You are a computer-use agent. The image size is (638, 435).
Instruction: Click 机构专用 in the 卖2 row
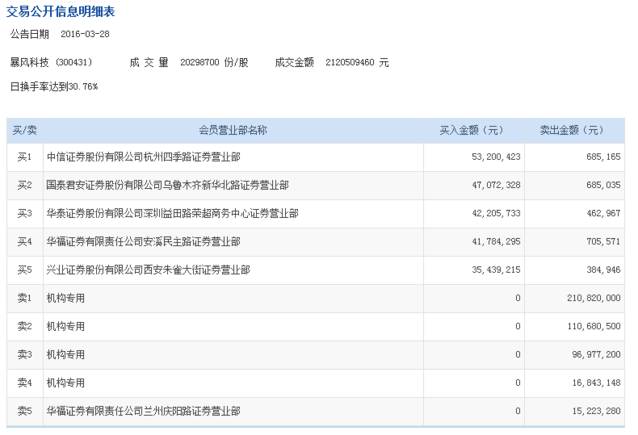(x=66, y=326)
